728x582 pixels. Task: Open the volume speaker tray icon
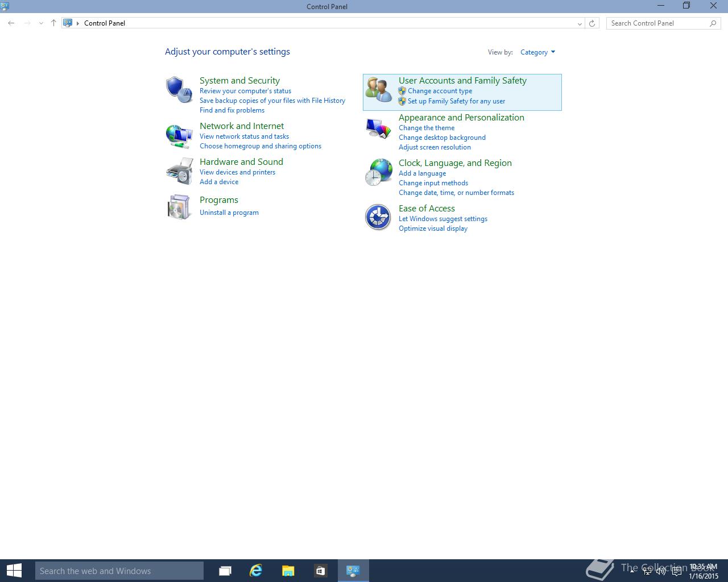[661, 571]
